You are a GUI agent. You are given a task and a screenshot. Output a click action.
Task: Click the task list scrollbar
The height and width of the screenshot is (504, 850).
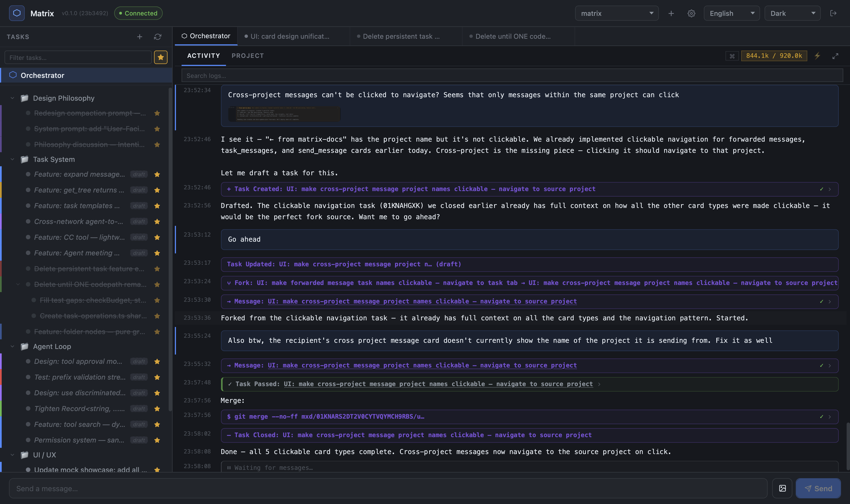[x=170, y=249]
